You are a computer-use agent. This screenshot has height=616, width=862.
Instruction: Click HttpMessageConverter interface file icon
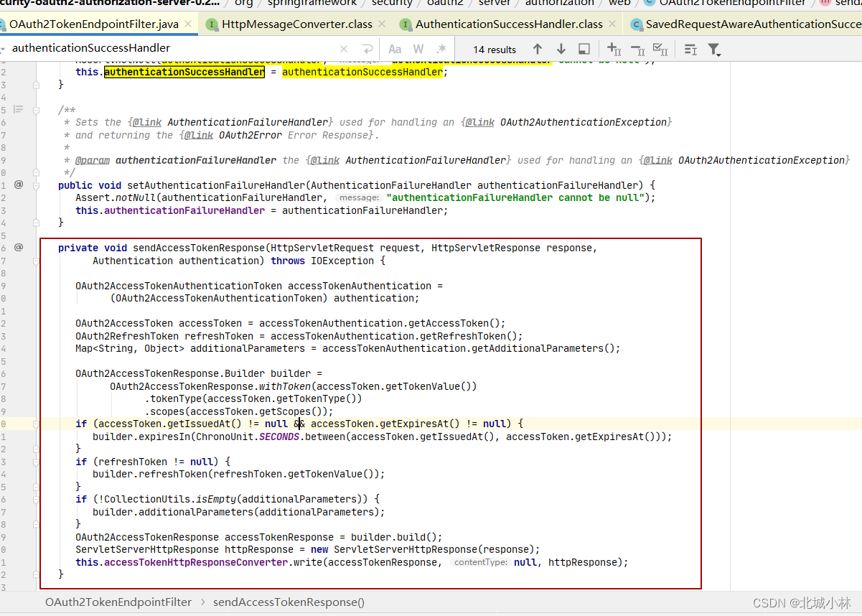coord(212,24)
